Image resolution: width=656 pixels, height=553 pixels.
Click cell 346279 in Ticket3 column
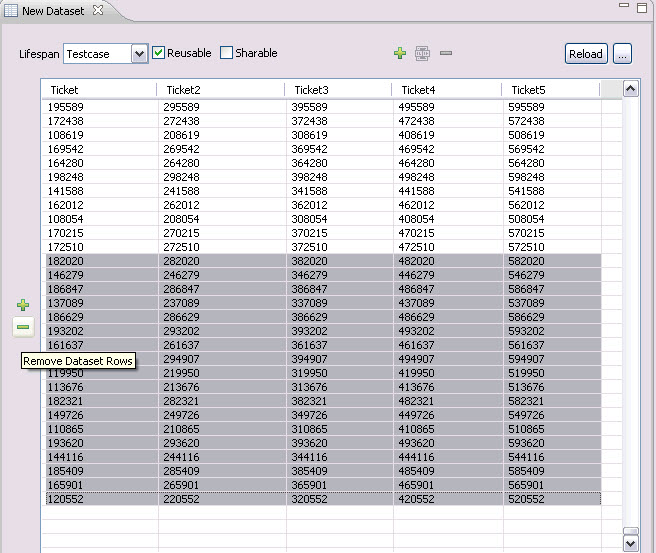point(340,275)
